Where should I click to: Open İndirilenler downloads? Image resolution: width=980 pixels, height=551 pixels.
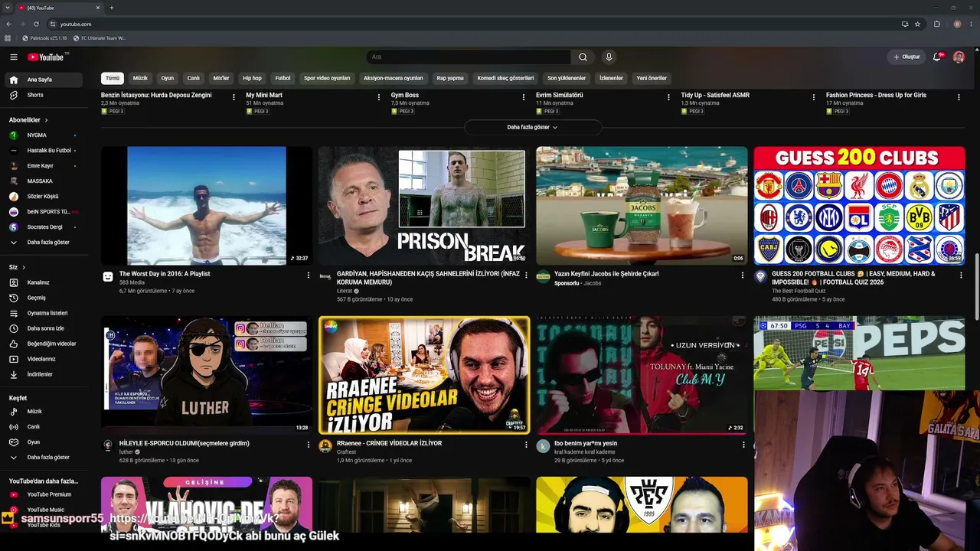click(x=43, y=374)
